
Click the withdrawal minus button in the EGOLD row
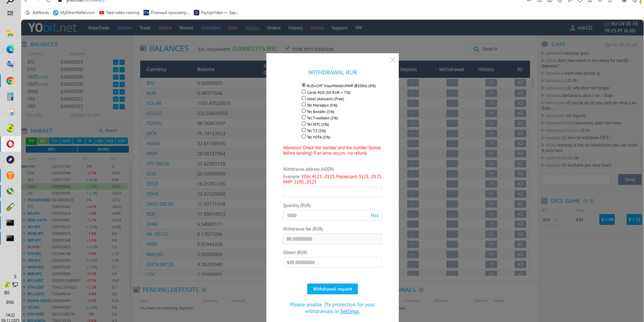click(452, 113)
